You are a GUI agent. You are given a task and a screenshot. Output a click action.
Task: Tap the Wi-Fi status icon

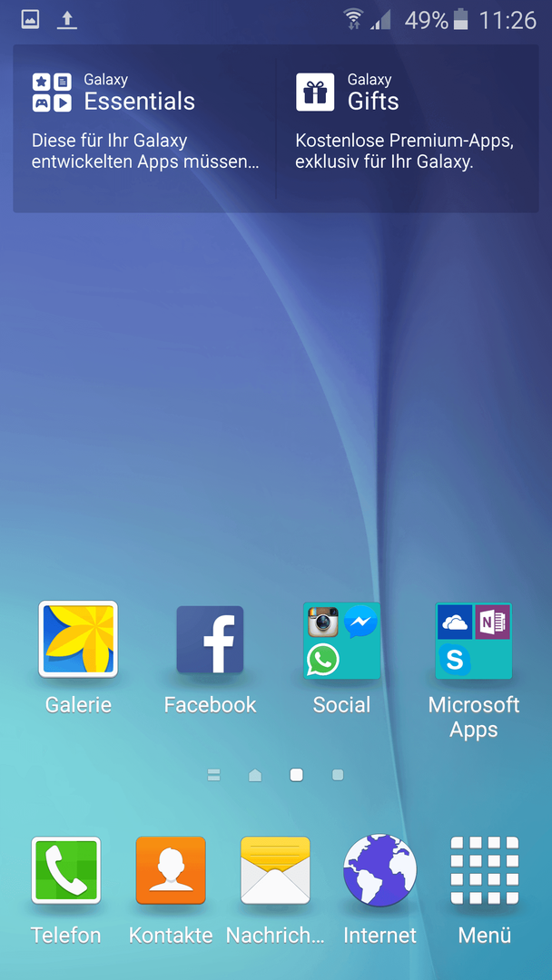point(354,19)
